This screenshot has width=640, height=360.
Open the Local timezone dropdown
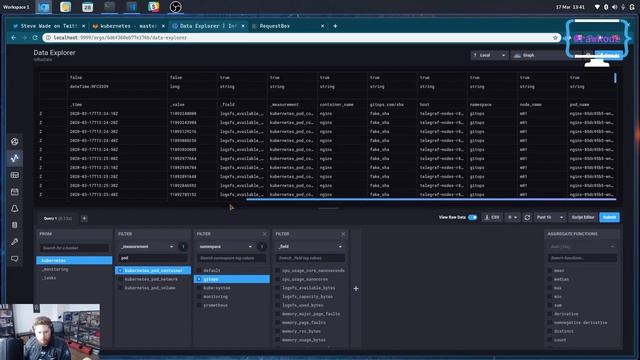click(x=489, y=55)
